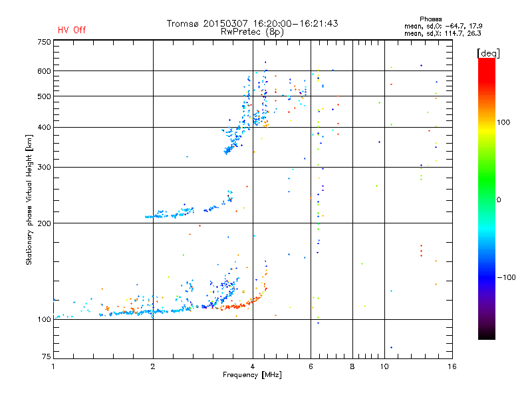Click the 'Frequency [MHz]' axis title
532x399 pixels.
(252, 375)
